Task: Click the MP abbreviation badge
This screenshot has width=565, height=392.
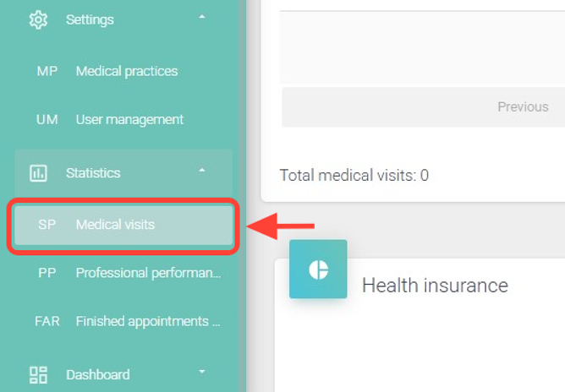Action: (47, 71)
